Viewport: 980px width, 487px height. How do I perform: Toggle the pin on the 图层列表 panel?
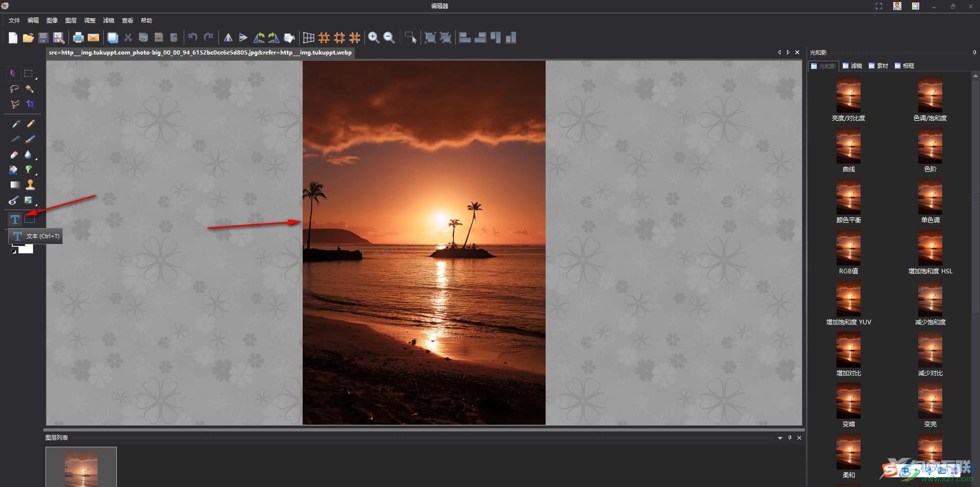click(790, 438)
